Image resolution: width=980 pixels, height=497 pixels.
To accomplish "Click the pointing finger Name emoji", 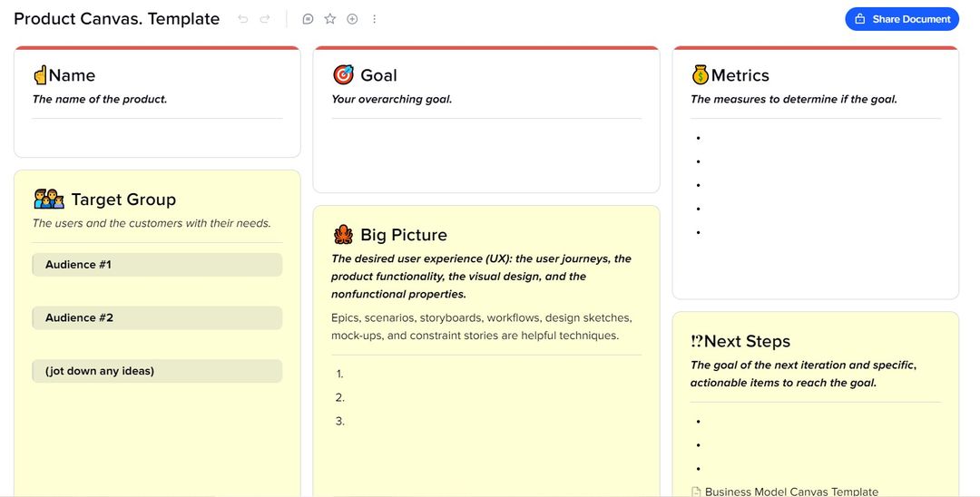I will tap(40, 75).
